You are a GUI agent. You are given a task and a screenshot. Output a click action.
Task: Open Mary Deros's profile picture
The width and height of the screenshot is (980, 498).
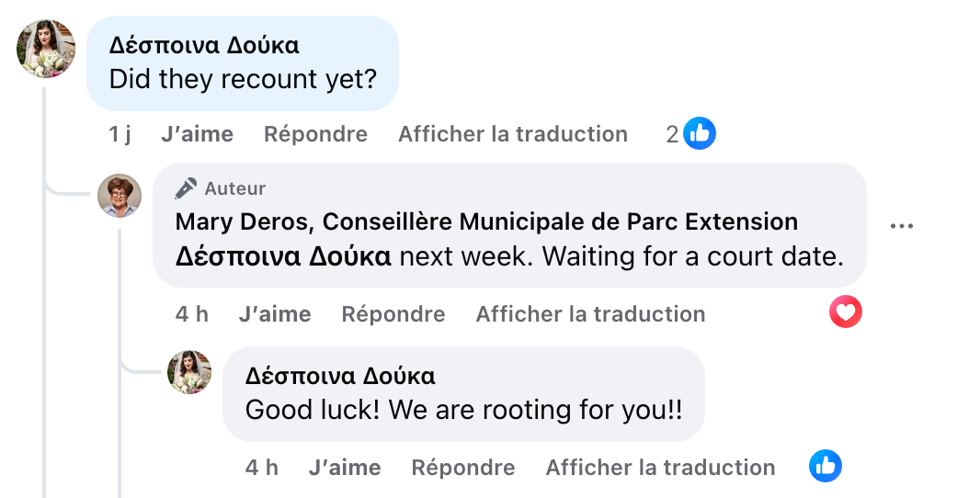[120, 196]
